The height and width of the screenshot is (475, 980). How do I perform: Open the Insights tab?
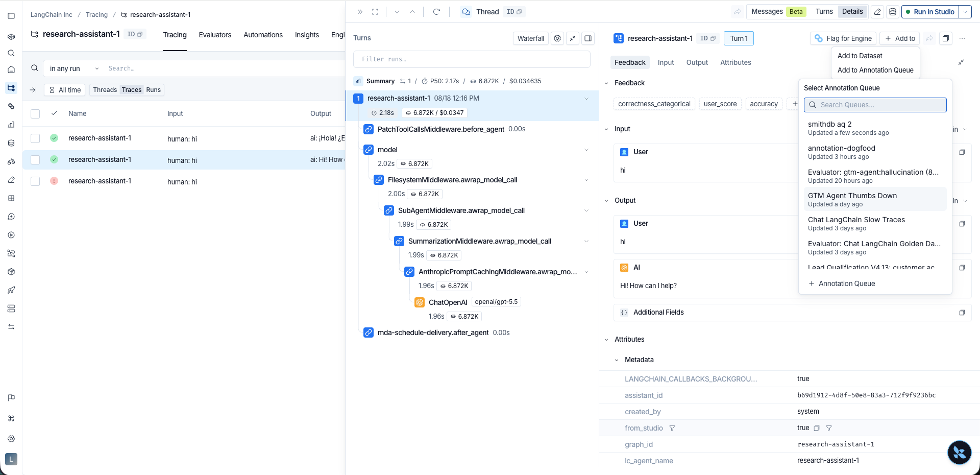(x=307, y=35)
